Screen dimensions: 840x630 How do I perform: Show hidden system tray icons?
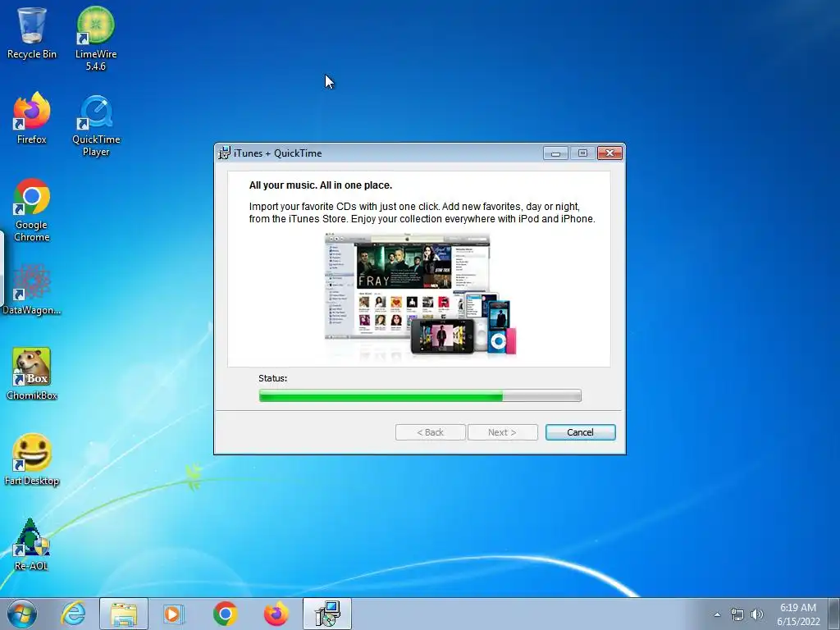[x=717, y=614]
